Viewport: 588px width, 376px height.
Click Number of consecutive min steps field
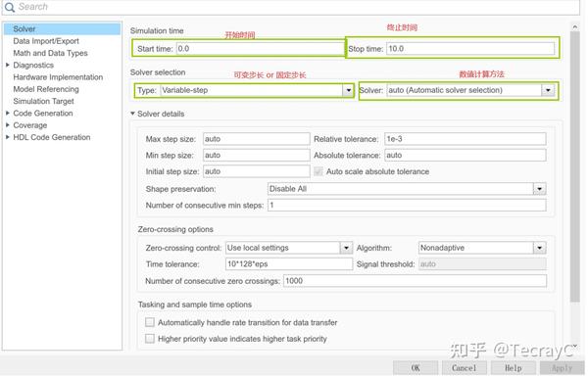pos(407,206)
